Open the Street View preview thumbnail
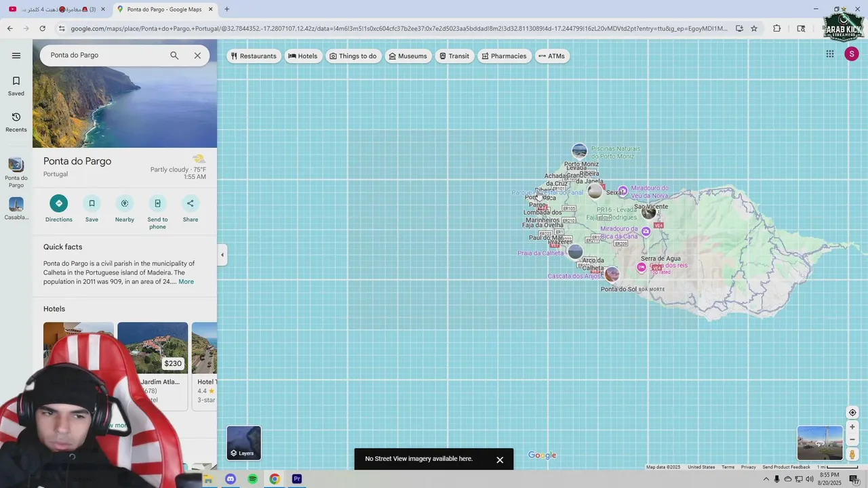This screenshot has height=488, width=868. pos(820,443)
